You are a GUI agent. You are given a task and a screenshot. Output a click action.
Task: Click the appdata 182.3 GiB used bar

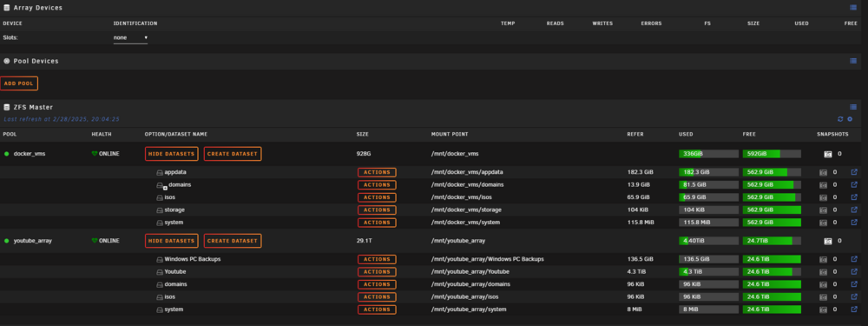tap(708, 172)
